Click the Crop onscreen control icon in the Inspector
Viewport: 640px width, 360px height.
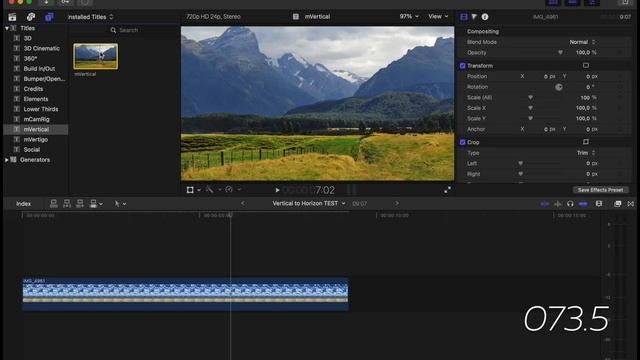[x=586, y=142]
